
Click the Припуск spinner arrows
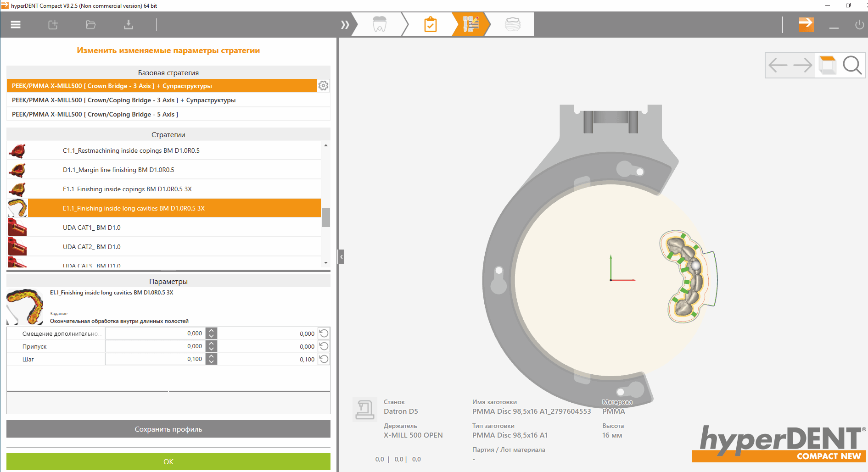point(212,346)
